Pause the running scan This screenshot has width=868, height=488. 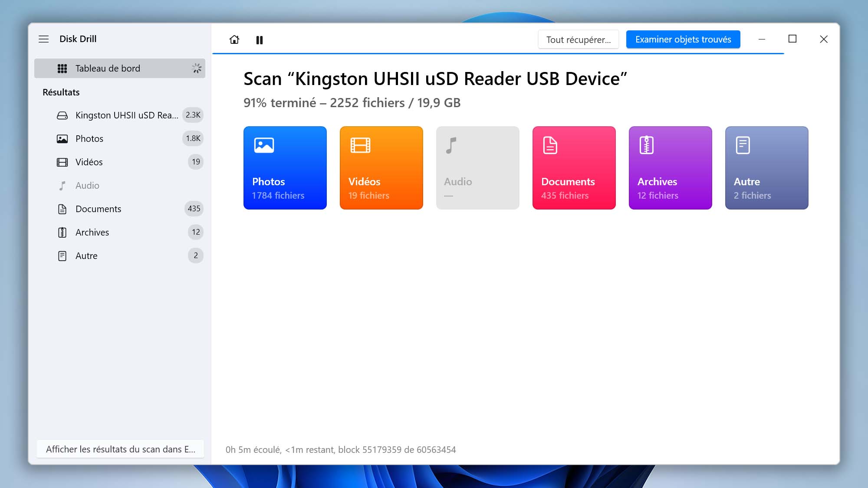260,40
